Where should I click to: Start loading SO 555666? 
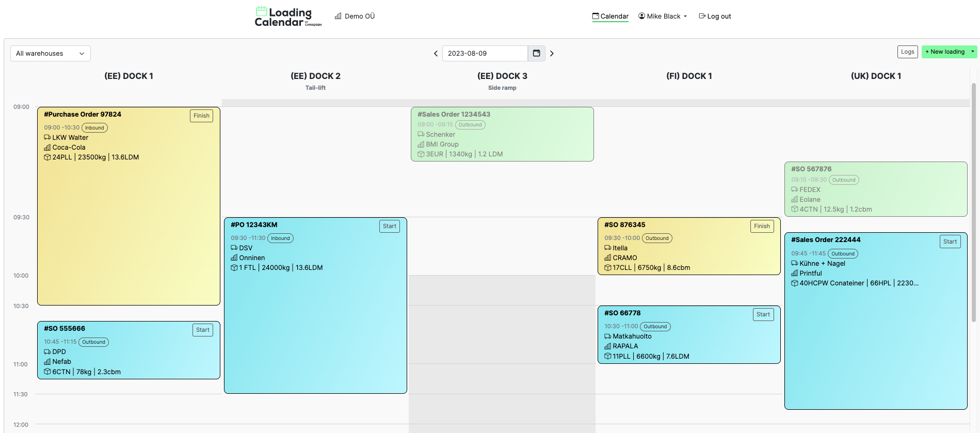point(203,330)
